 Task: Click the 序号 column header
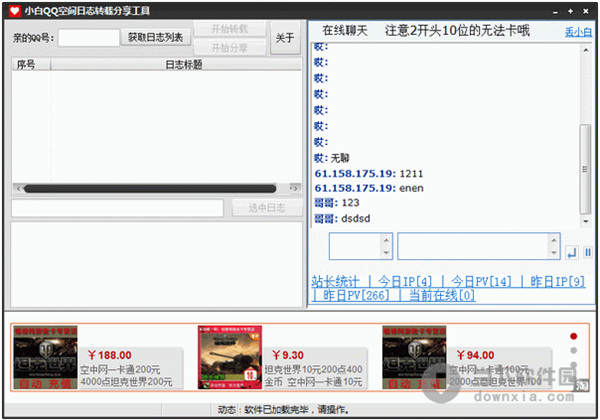[31, 64]
